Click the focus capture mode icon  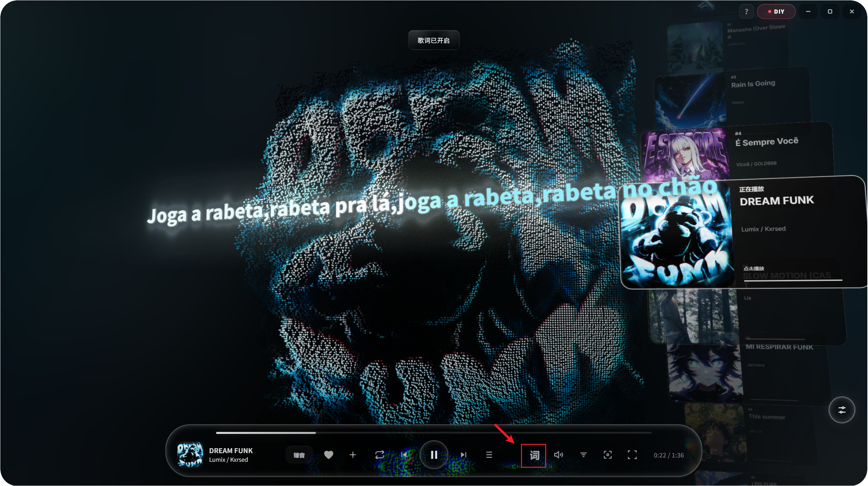click(x=608, y=455)
